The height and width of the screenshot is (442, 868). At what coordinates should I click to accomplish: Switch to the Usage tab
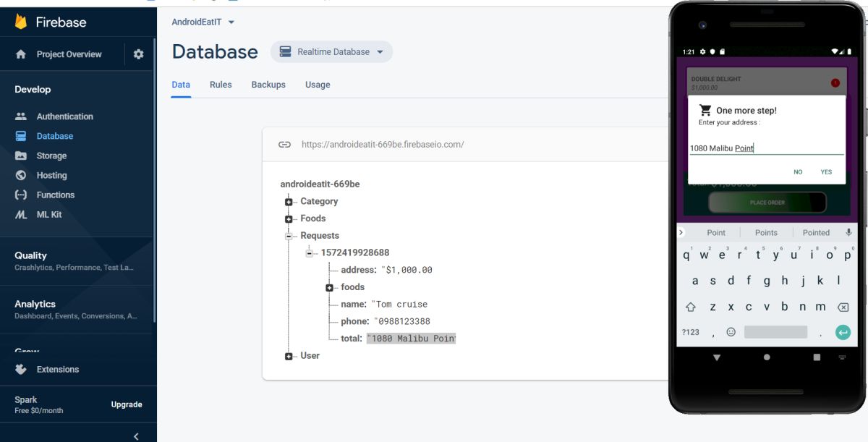[318, 85]
